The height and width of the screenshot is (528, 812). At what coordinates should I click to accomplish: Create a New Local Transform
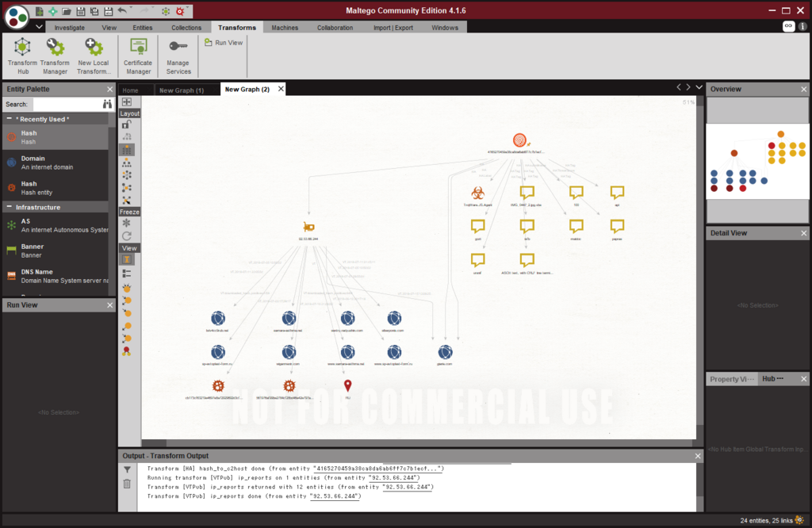coord(94,56)
